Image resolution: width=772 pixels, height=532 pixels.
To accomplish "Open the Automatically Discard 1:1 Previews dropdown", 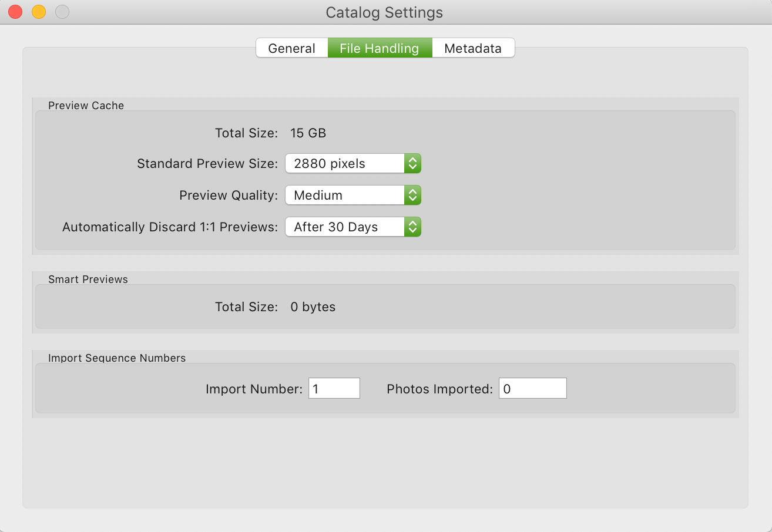I will click(353, 227).
